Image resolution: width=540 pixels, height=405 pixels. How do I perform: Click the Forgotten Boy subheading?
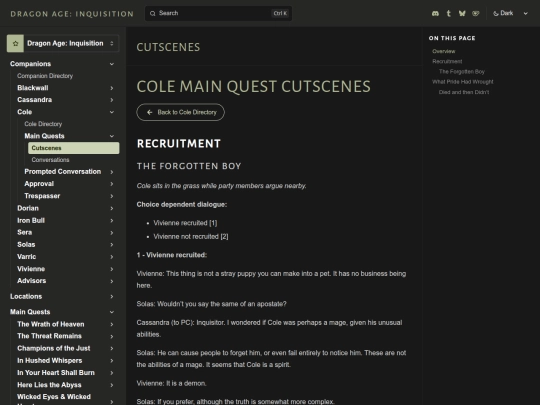189,166
